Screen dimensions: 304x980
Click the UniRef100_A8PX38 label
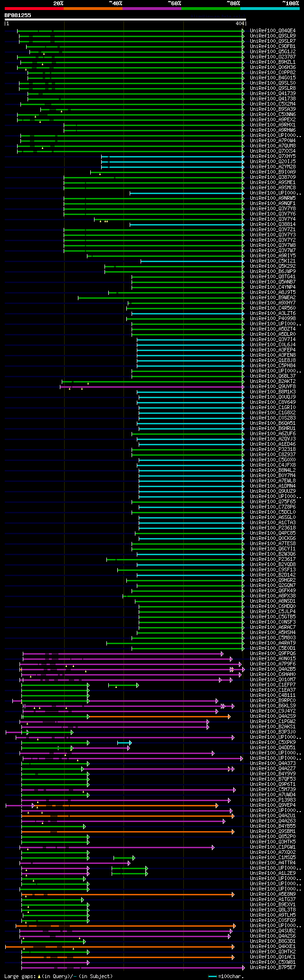pos(273,596)
